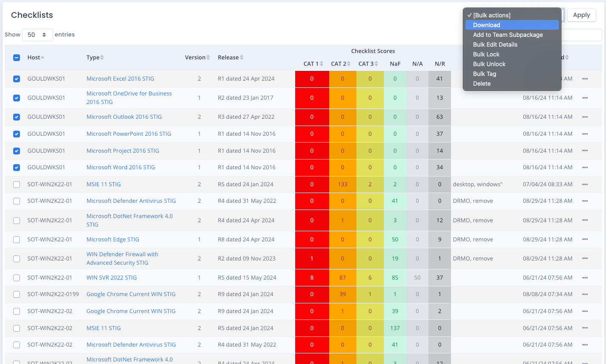Uncheck Microsoft Excel 2016 STIG row

pyautogui.click(x=17, y=79)
